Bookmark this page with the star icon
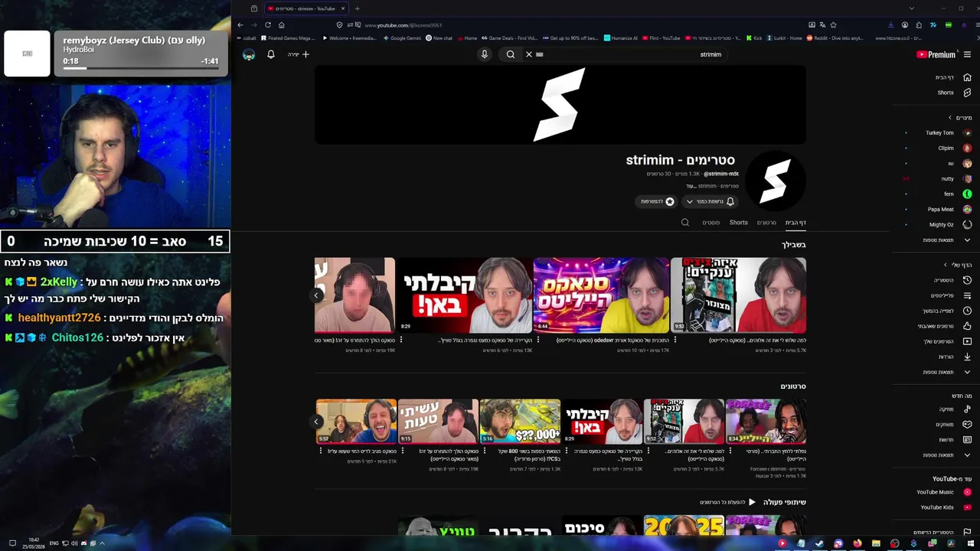This screenshot has height=551, width=980. point(833,25)
